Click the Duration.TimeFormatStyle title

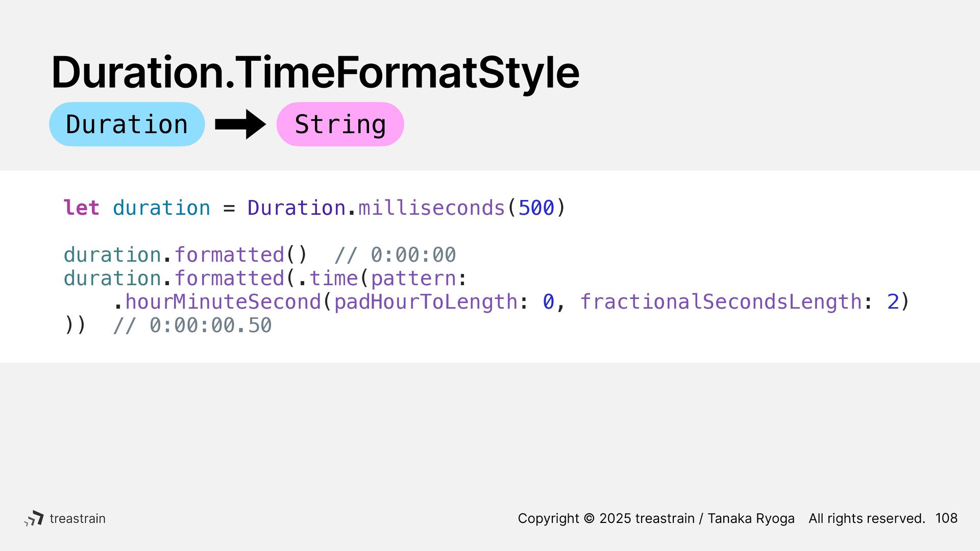(x=315, y=72)
